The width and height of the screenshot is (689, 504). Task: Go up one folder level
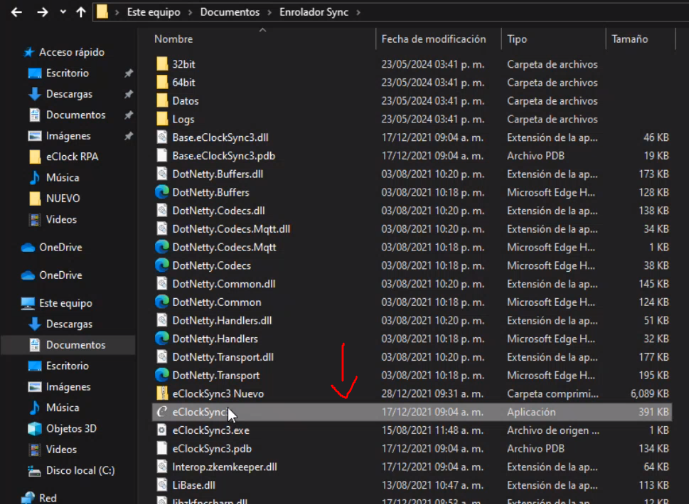[x=81, y=12]
